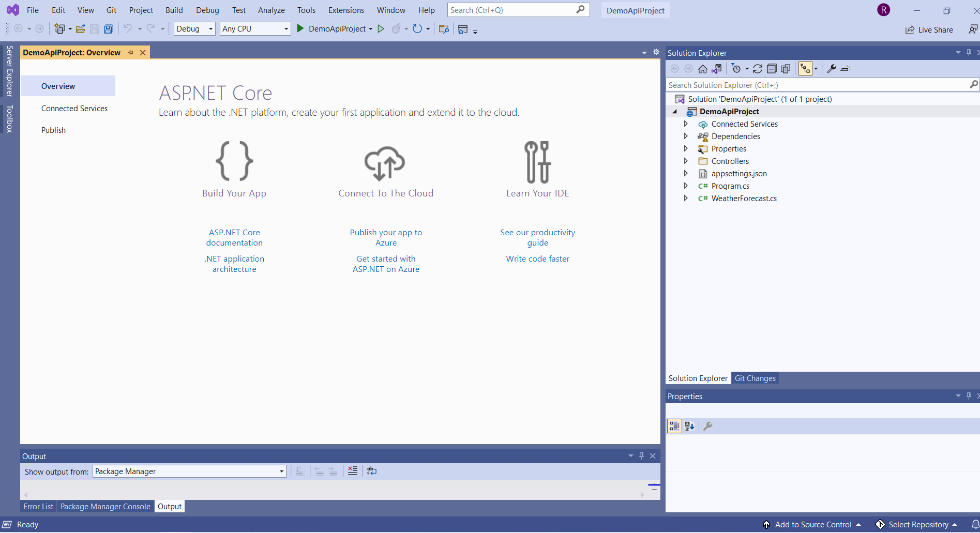Expand the Controllers folder node
980x533 pixels.
[x=686, y=161]
